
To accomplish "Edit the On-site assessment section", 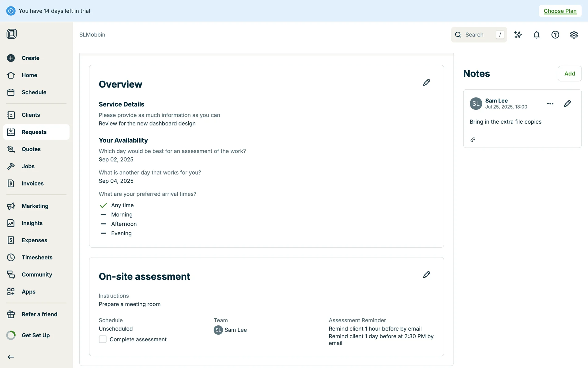I will click(426, 274).
